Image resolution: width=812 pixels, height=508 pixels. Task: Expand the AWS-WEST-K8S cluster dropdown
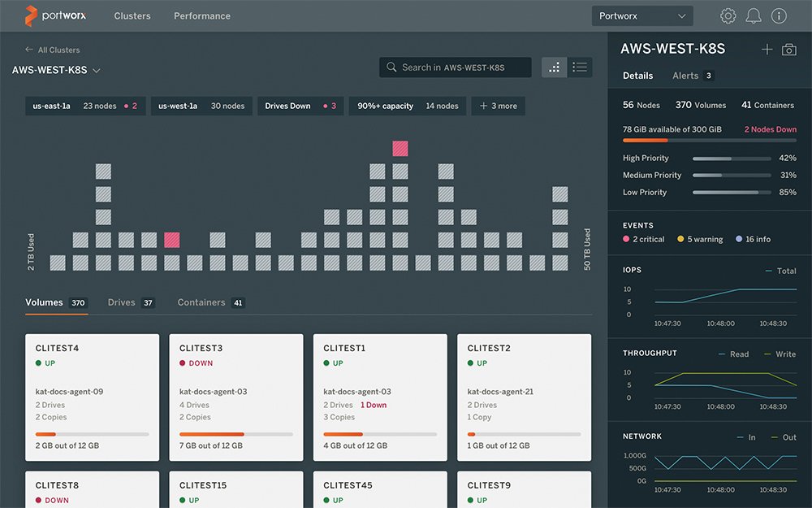(x=55, y=70)
